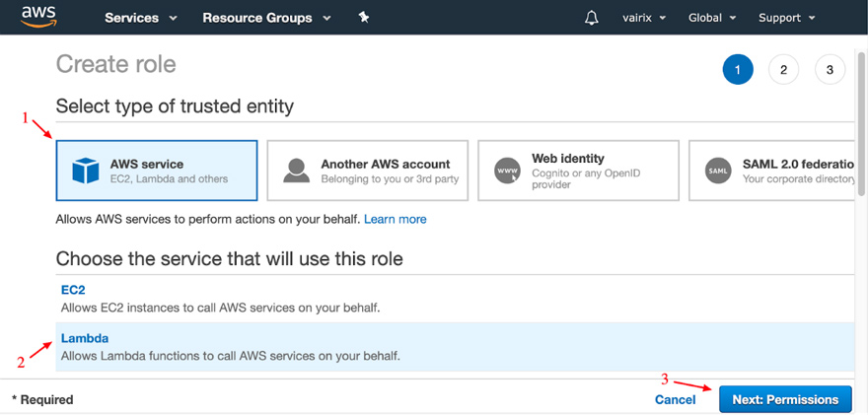Screen dimensions: 868x415
Task: Click the AWS logo home icon
Action: coord(38,16)
